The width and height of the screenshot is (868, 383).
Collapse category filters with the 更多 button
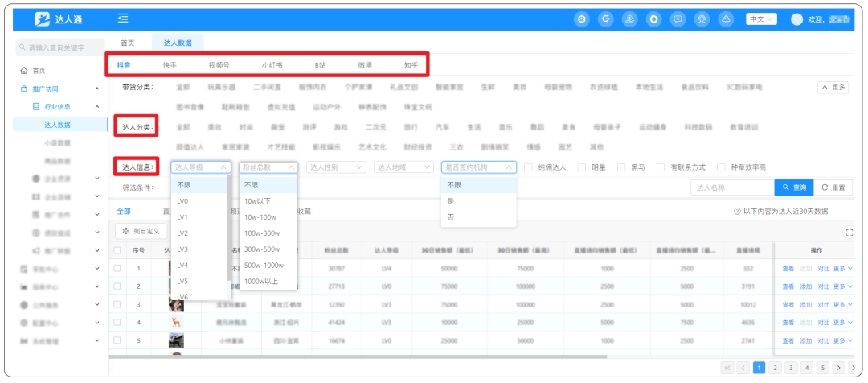(833, 88)
